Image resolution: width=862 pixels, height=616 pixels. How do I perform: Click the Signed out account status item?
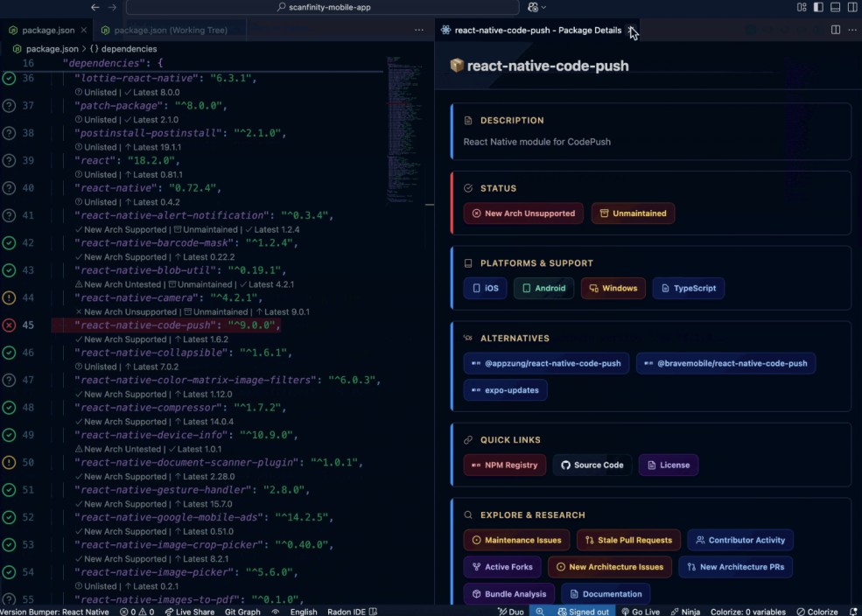584,612
